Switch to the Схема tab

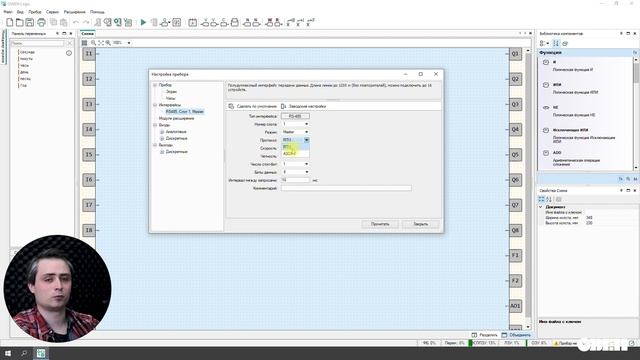click(x=87, y=33)
